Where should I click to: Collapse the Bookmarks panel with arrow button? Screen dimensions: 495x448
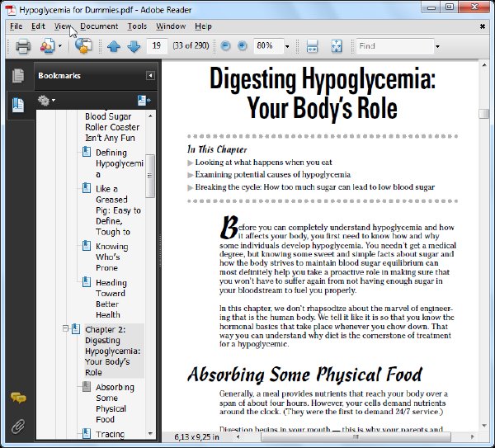coord(150,75)
